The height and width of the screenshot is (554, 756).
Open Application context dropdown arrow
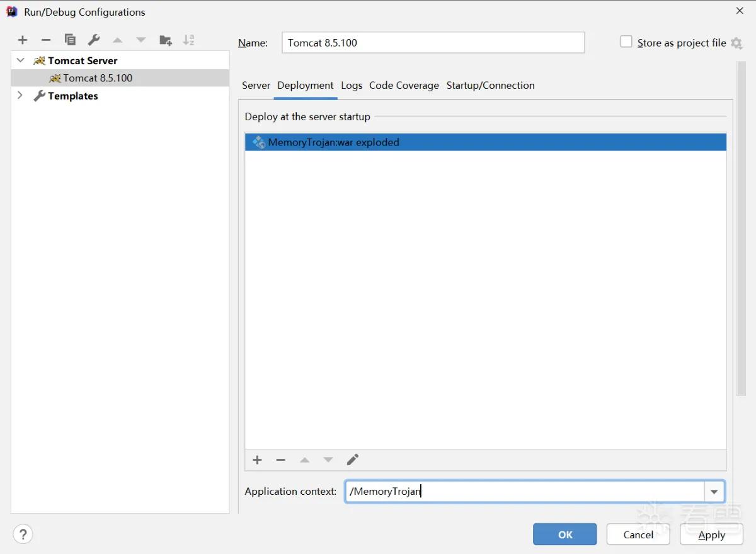(x=714, y=492)
